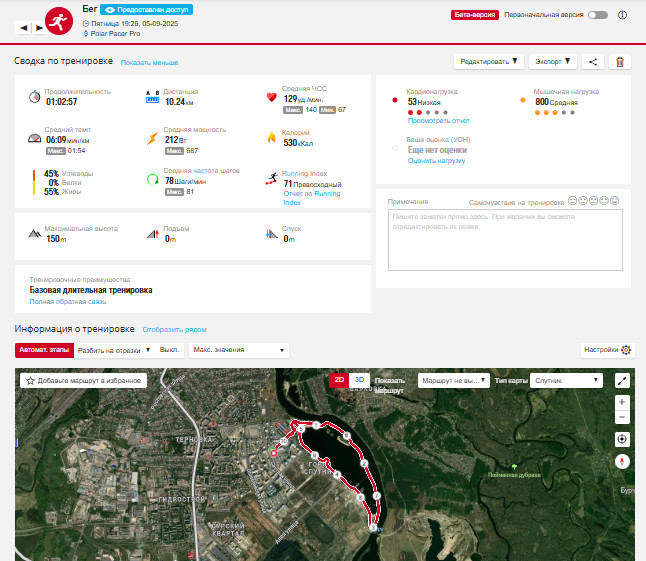Click the Бета-версия badge

pos(475,15)
